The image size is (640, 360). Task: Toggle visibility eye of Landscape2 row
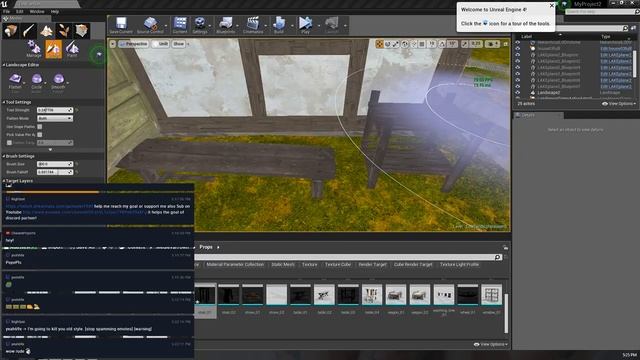click(x=518, y=93)
